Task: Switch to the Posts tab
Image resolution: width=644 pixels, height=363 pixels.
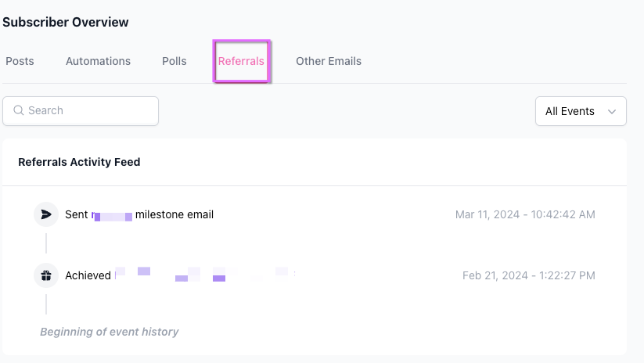Action: coord(20,61)
